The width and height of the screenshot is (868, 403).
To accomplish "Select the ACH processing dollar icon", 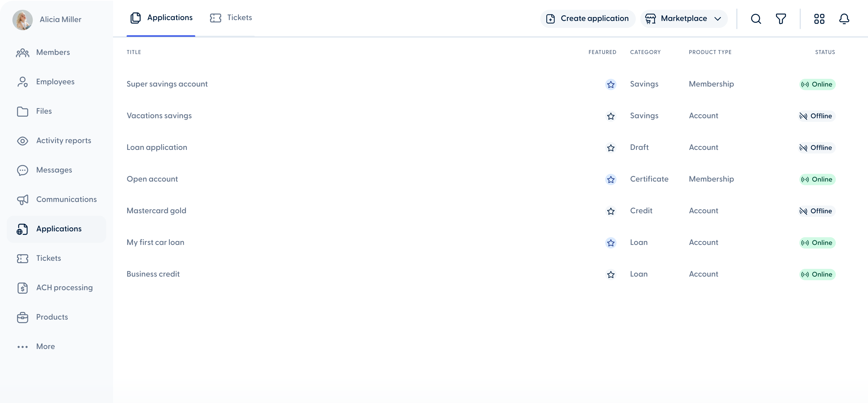I will tap(22, 288).
